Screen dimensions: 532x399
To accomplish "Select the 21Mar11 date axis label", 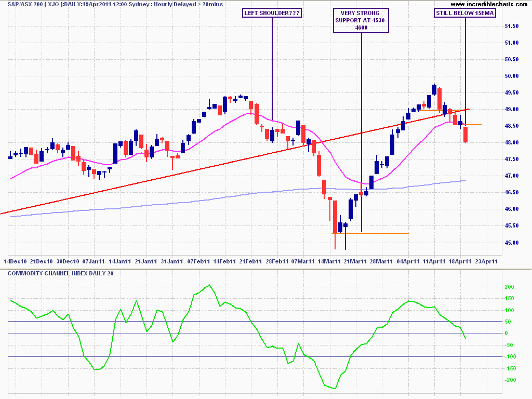I will (354, 261).
